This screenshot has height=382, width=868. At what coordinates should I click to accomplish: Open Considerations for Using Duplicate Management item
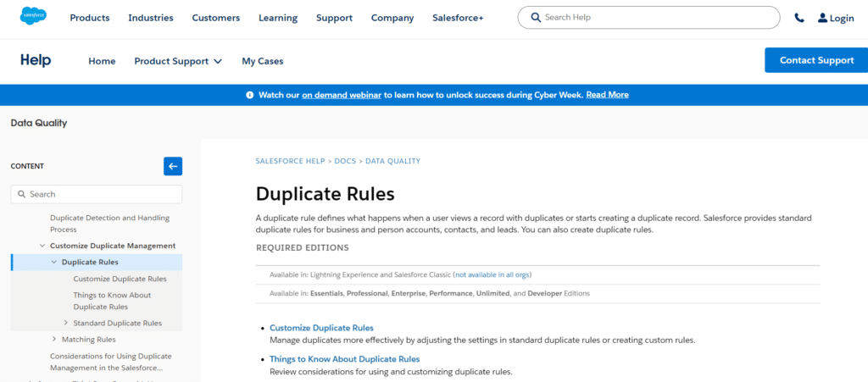click(x=111, y=362)
